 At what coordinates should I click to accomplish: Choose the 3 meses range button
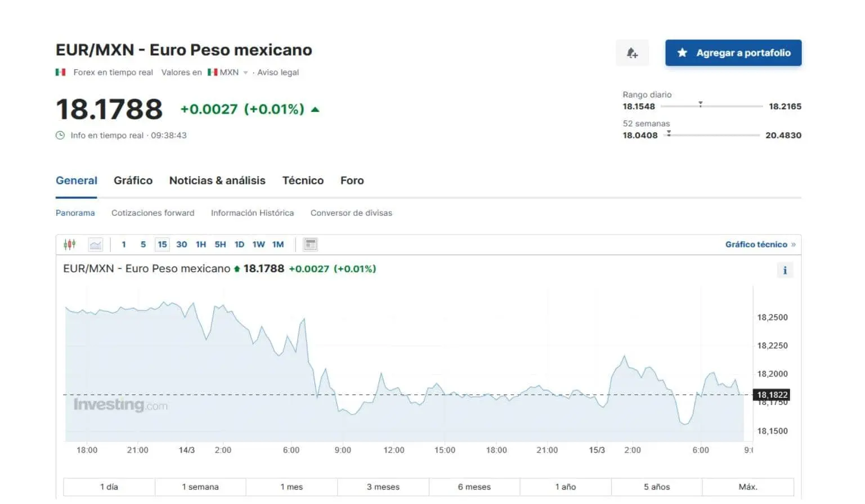[383, 487]
